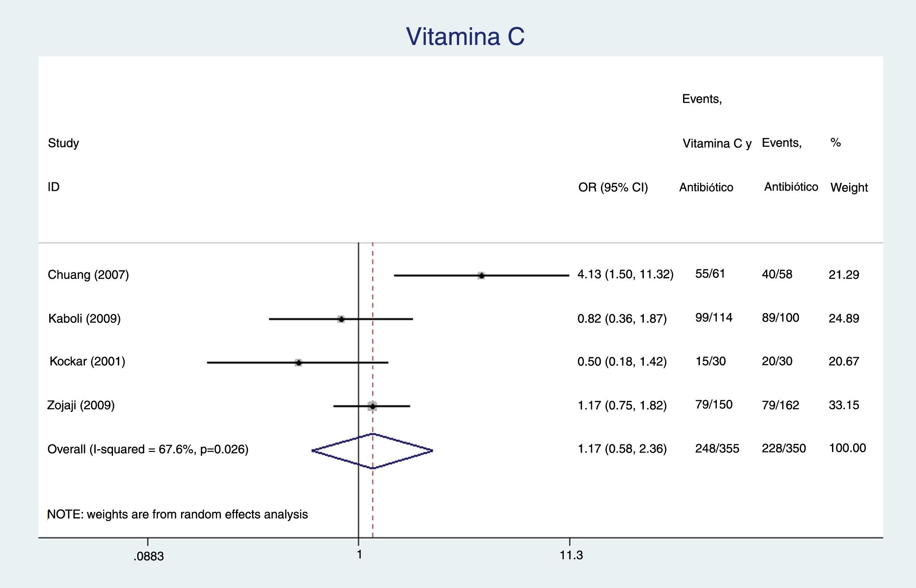
Task: Click the Chuang (2007) study label
Action: coord(88,275)
